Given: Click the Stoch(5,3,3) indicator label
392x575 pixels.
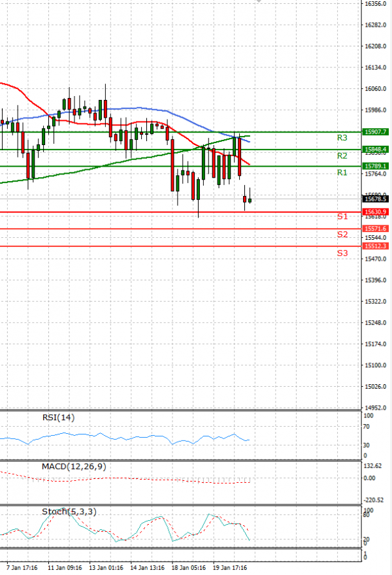Looking at the screenshot, I should click(x=69, y=512).
